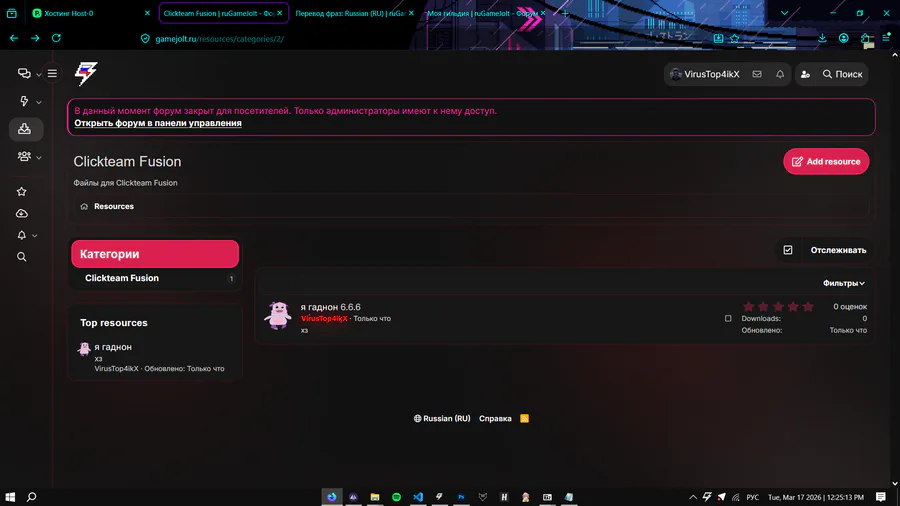Image resolution: width=900 pixels, height=506 pixels.
Task: Click the user admin icon in header
Action: (x=805, y=74)
